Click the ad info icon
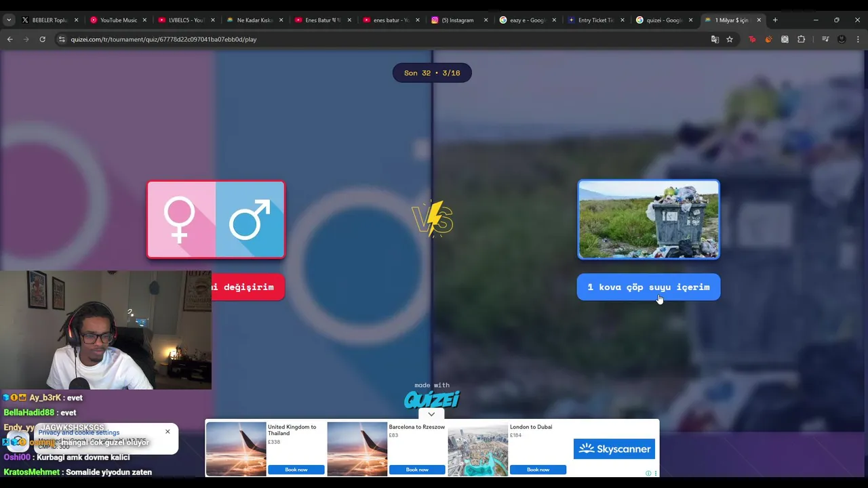Screen dimensions: 868x488 [x=648, y=473]
